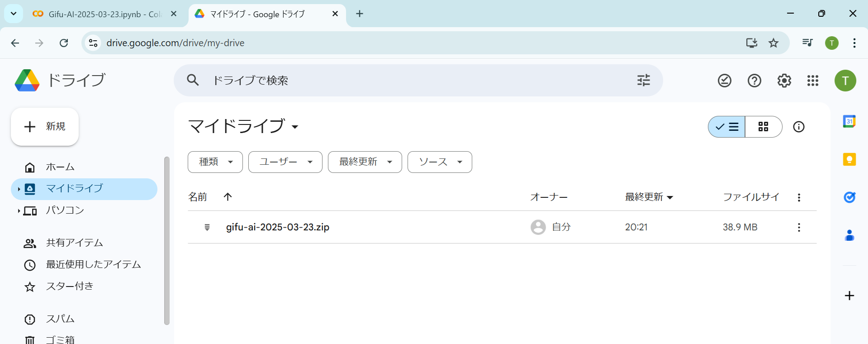
Task: Open Google Keep side panel
Action: pyautogui.click(x=849, y=159)
